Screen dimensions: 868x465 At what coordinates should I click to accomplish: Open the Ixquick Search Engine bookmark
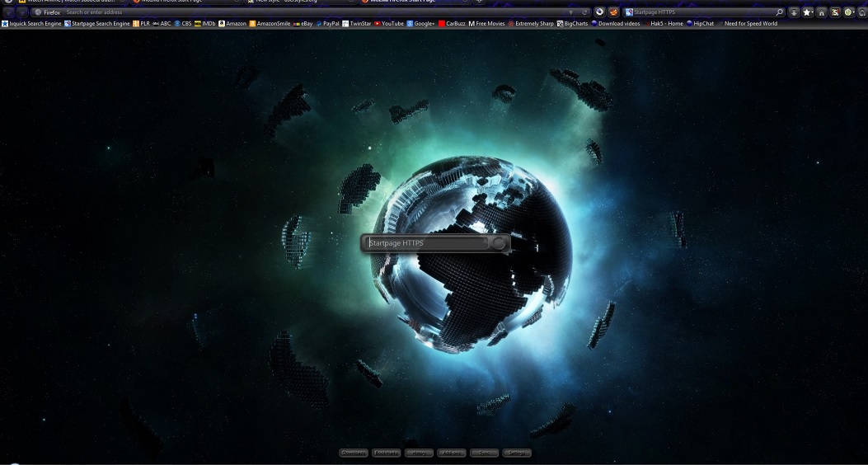pyautogui.click(x=31, y=24)
